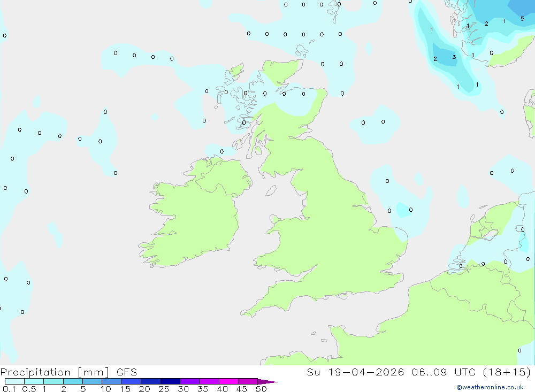Click the legend label '30' under the color bar

click(183, 389)
